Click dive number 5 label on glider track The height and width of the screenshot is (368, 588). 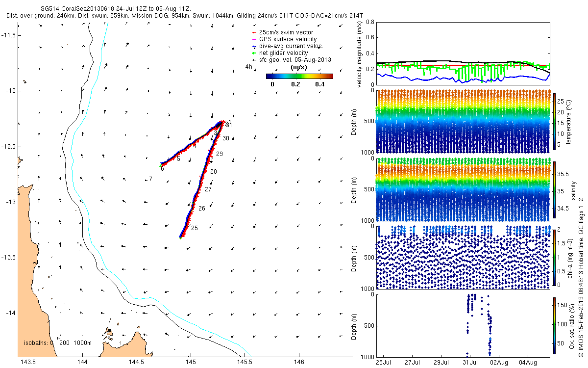point(179,159)
